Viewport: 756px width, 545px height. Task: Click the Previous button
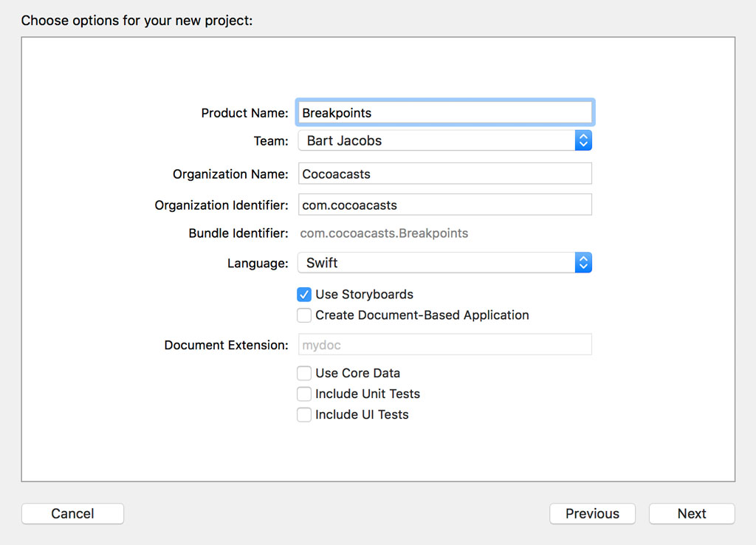pyautogui.click(x=592, y=513)
